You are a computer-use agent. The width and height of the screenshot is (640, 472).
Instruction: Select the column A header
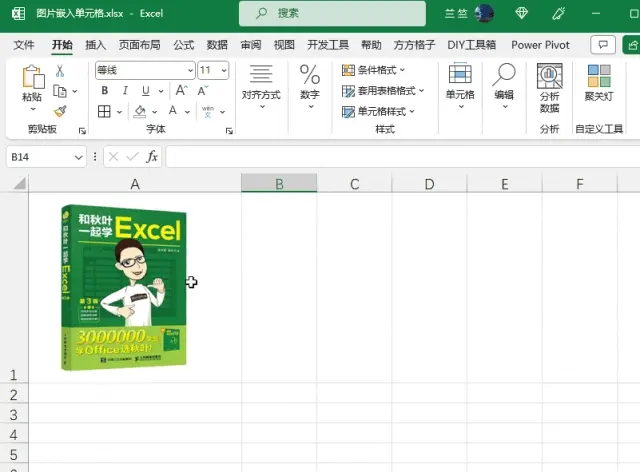[x=135, y=184]
